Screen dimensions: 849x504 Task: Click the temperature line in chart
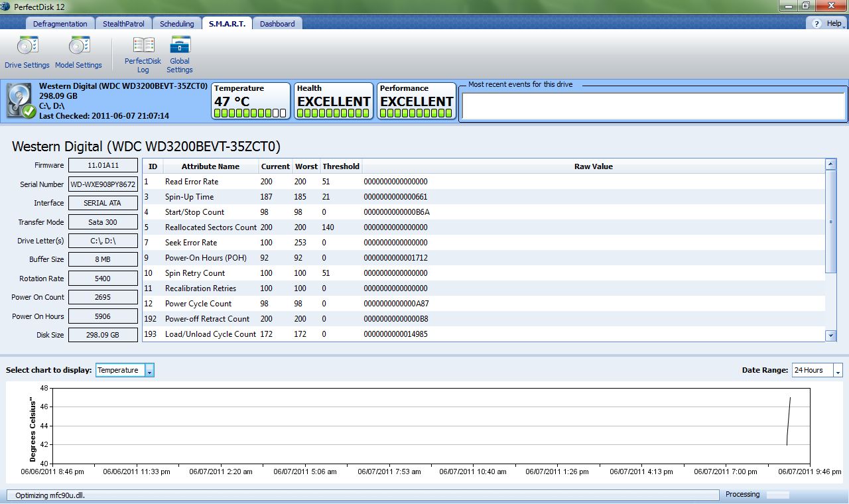[x=789, y=422]
